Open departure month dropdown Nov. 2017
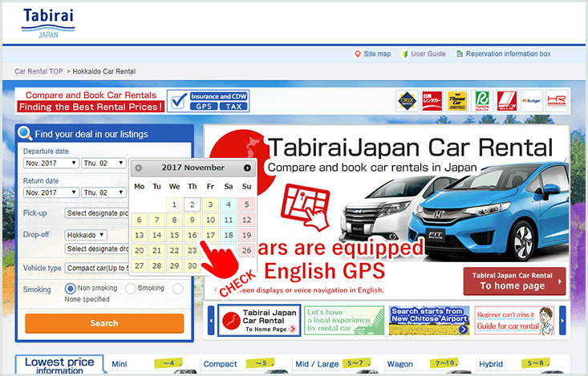The image size is (588, 376). (x=51, y=163)
